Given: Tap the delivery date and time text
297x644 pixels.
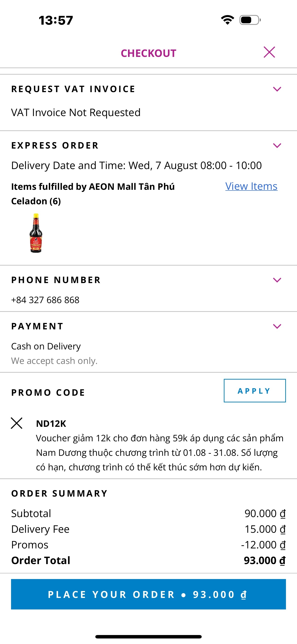Looking at the screenshot, I should point(137,166).
